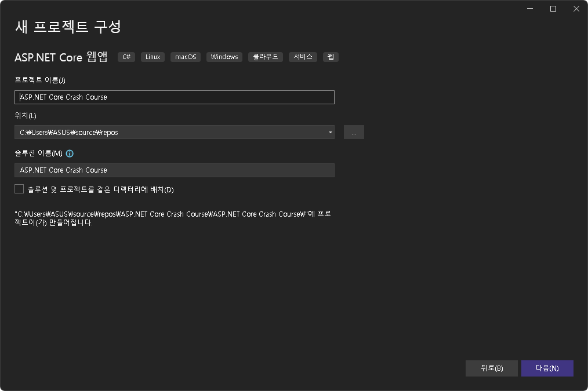The width and height of the screenshot is (588, 391).
Task: Focus the project name input field
Action: point(175,97)
